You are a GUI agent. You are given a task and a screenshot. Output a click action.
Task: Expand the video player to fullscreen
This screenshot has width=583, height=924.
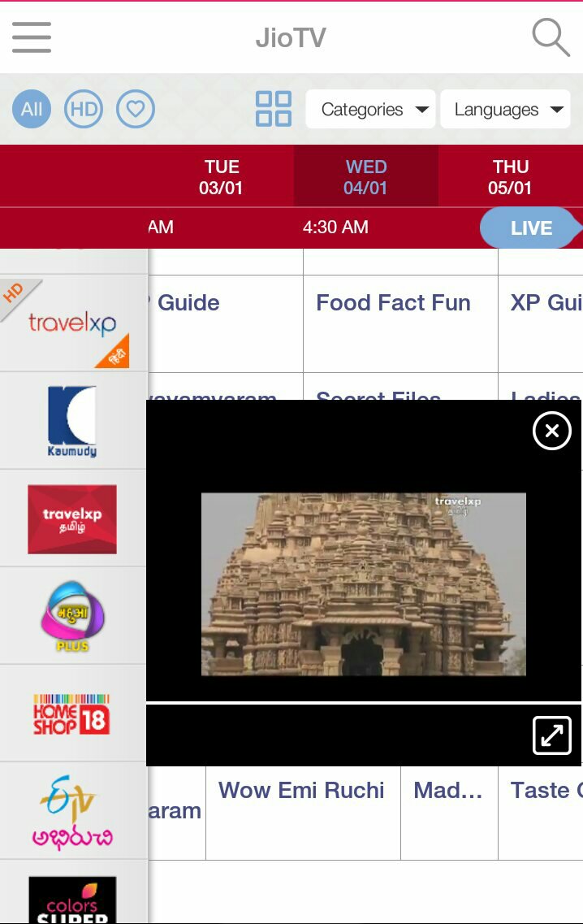pyautogui.click(x=552, y=735)
